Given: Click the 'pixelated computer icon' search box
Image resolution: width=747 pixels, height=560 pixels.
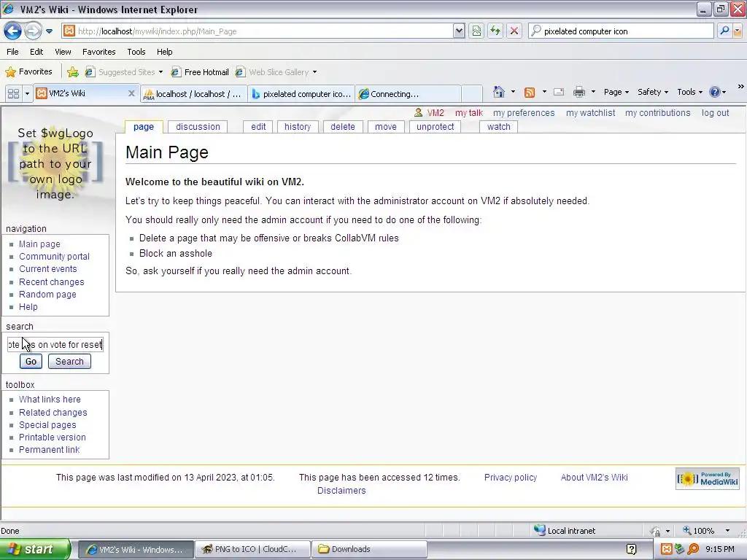Looking at the screenshot, I should [x=622, y=31].
